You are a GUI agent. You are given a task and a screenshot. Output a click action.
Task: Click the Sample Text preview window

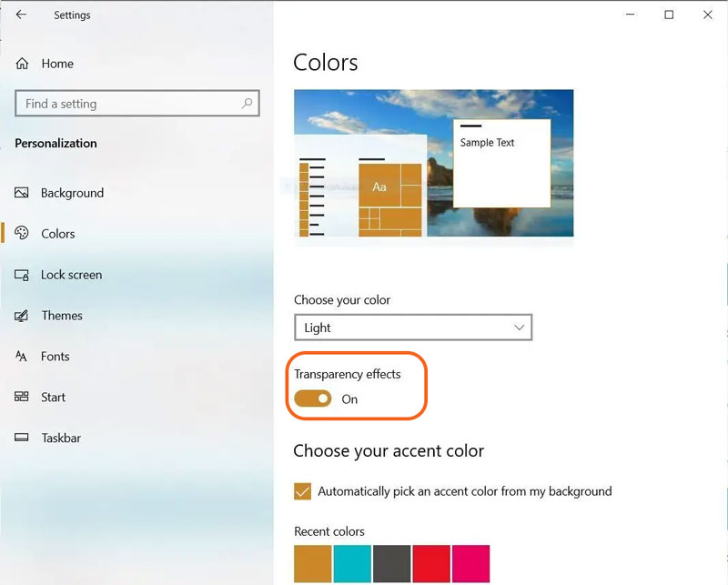tap(502, 164)
